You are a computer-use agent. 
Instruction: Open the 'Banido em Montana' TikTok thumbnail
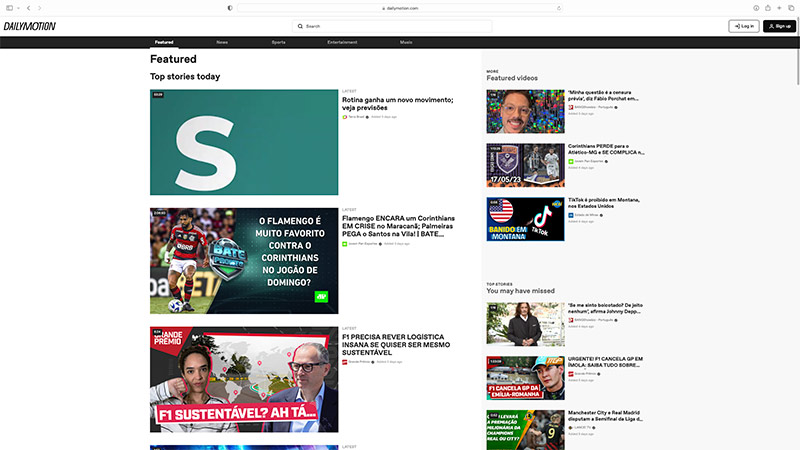[526, 219]
